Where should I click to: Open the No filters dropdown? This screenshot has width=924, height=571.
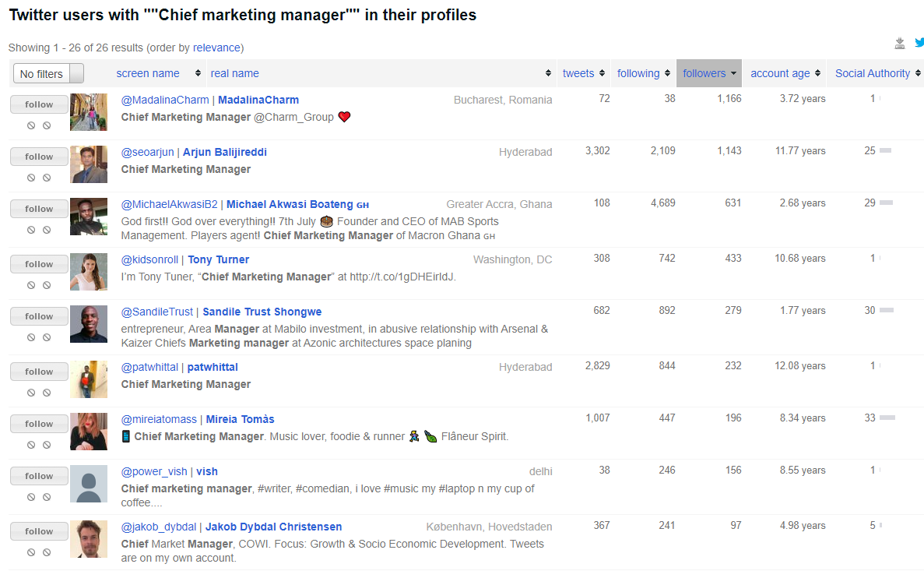click(x=48, y=74)
